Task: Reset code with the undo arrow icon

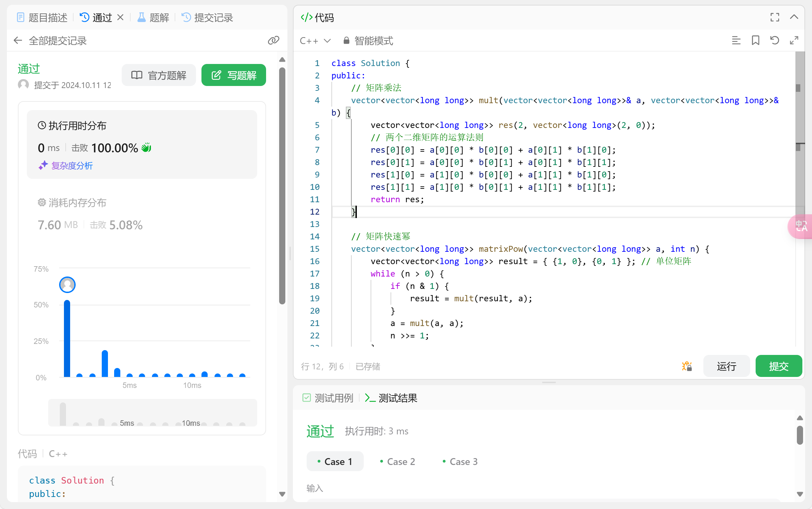Action: pyautogui.click(x=775, y=41)
